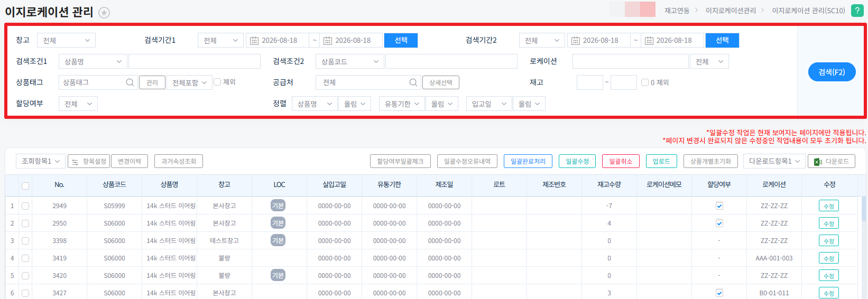Click the 일괄완료처리 button
Screen dimensions: 868x299
(x=528, y=161)
